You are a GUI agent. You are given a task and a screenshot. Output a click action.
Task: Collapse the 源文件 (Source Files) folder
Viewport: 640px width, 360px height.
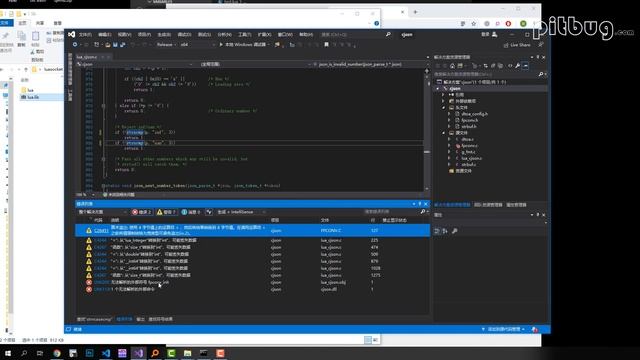(443, 133)
